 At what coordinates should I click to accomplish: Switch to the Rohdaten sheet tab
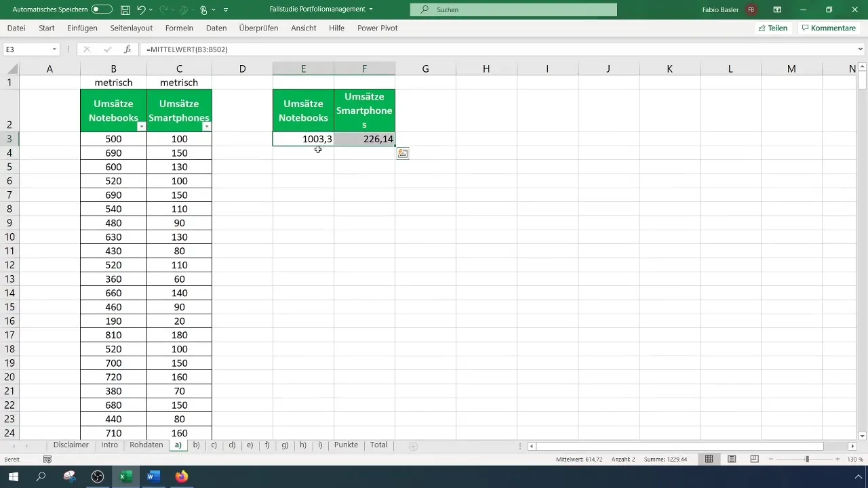coord(146,445)
